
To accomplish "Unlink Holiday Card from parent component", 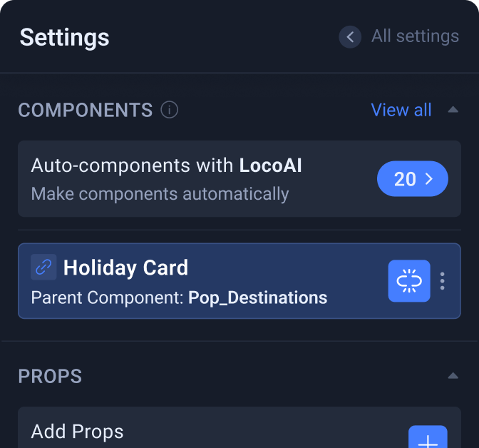I will point(409,281).
